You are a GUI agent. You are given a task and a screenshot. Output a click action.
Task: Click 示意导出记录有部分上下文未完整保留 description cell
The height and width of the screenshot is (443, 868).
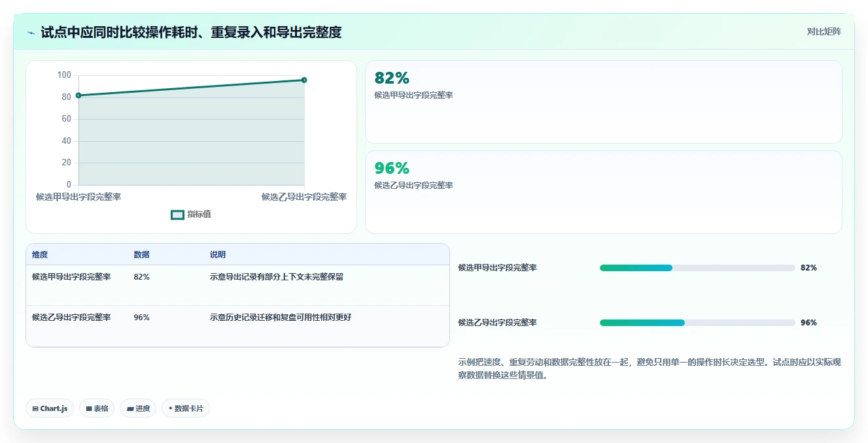point(277,277)
